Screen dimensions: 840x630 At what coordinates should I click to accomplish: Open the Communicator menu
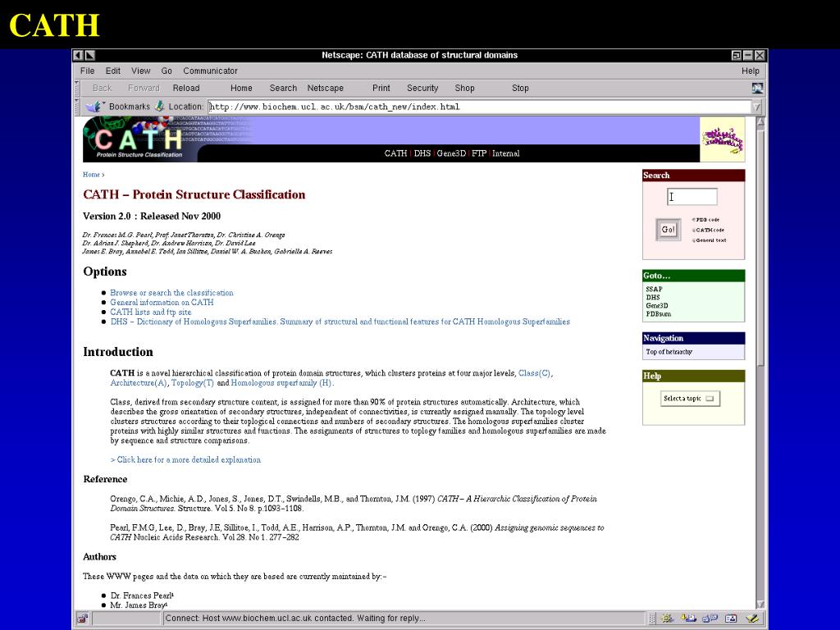pos(210,71)
